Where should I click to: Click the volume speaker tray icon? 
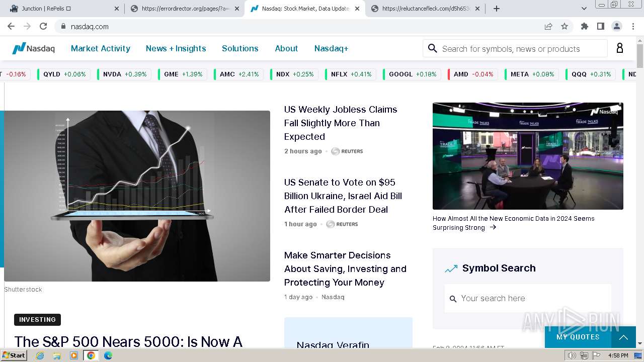pos(572,355)
